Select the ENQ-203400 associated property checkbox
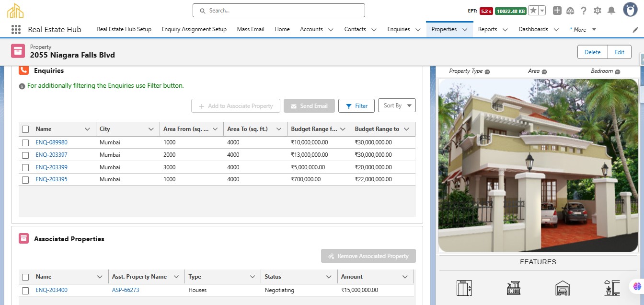Screen dimensions: 644x305 point(25,291)
